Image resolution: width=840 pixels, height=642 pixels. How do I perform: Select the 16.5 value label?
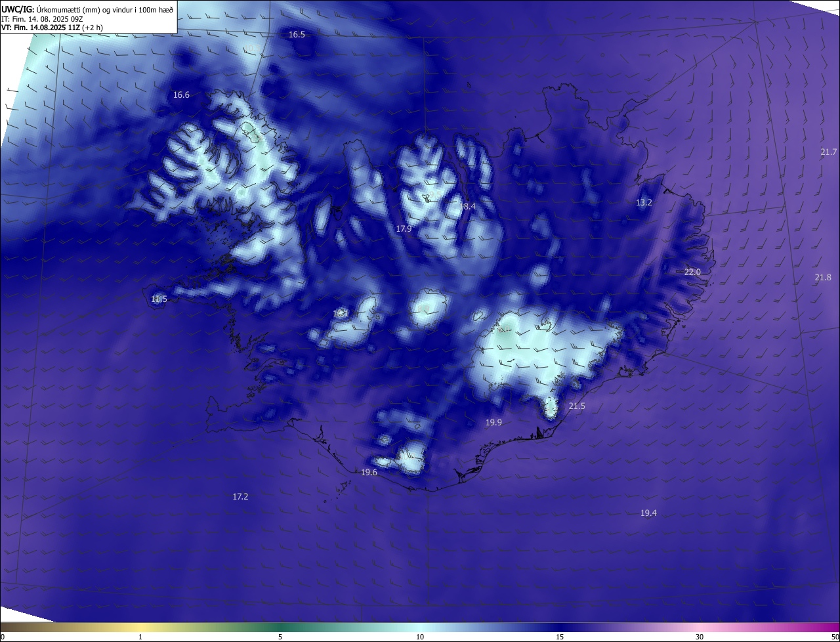[297, 34]
